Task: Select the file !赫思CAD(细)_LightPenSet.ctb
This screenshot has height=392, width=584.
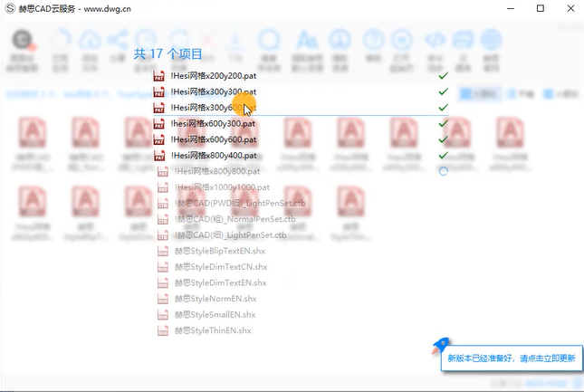Action: (231, 234)
